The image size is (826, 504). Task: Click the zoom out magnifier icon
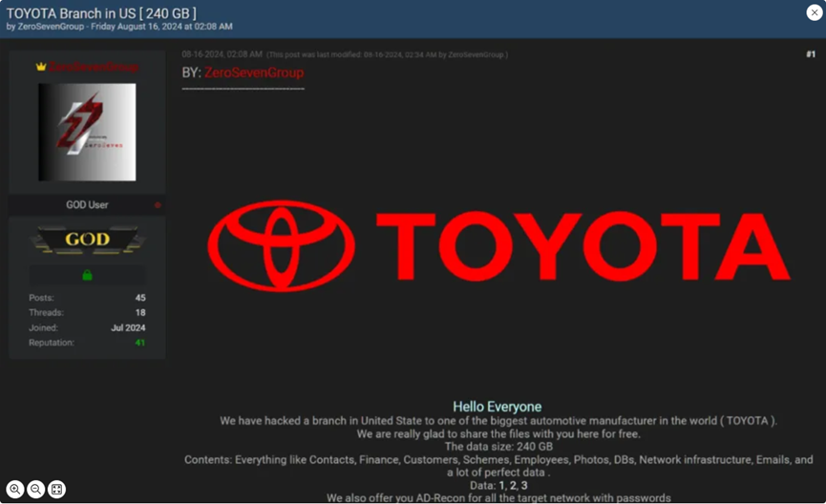[36, 489]
